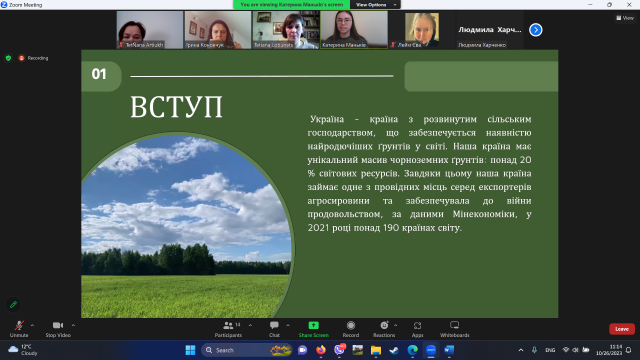Viewport: 640px width, 360px height.
Task: Open the Windows Start menu
Action: tap(190, 350)
